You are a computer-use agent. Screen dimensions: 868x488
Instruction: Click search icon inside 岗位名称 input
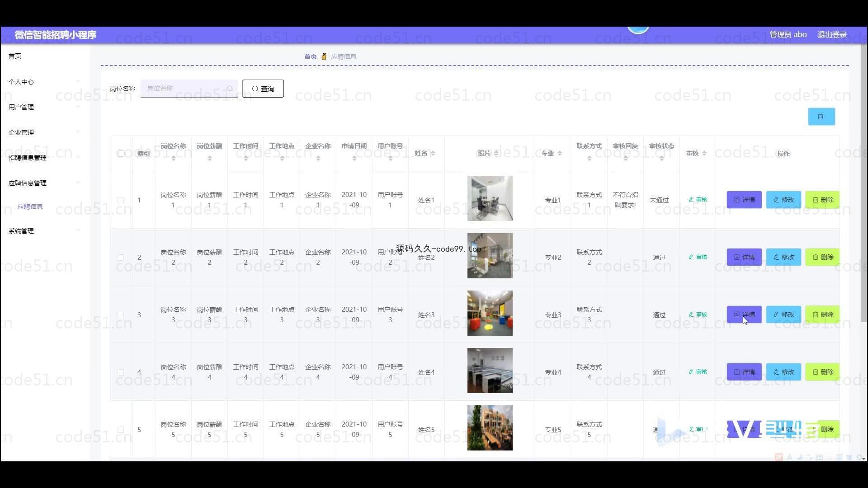(x=230, y=89)
